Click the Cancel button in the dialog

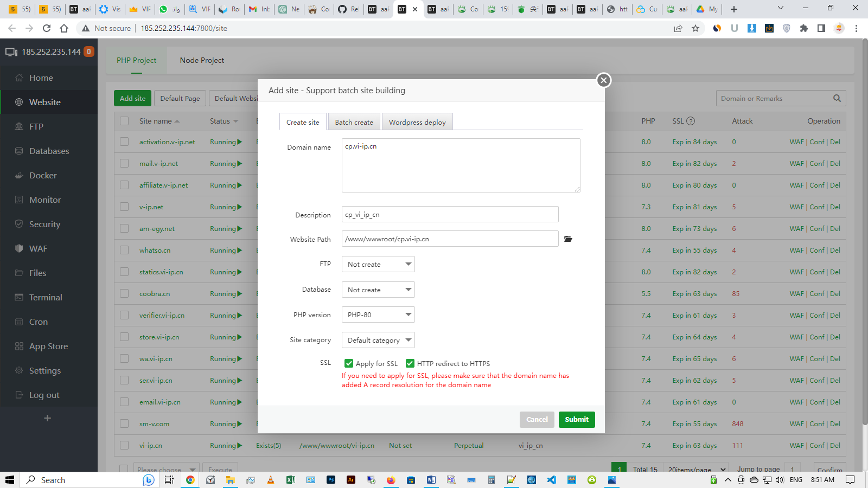click(x=537, y=420)
